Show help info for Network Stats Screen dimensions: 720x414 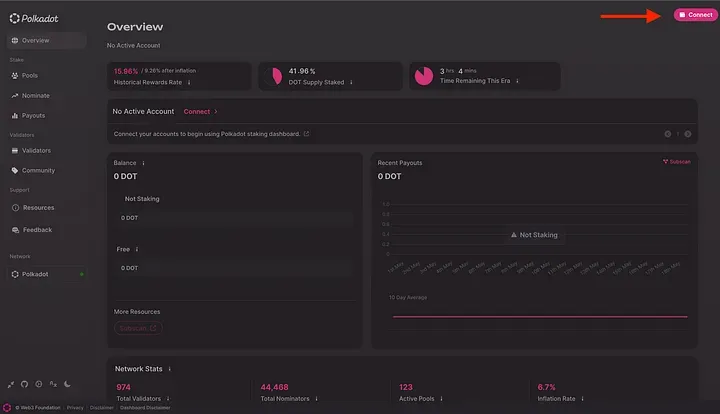169,369
